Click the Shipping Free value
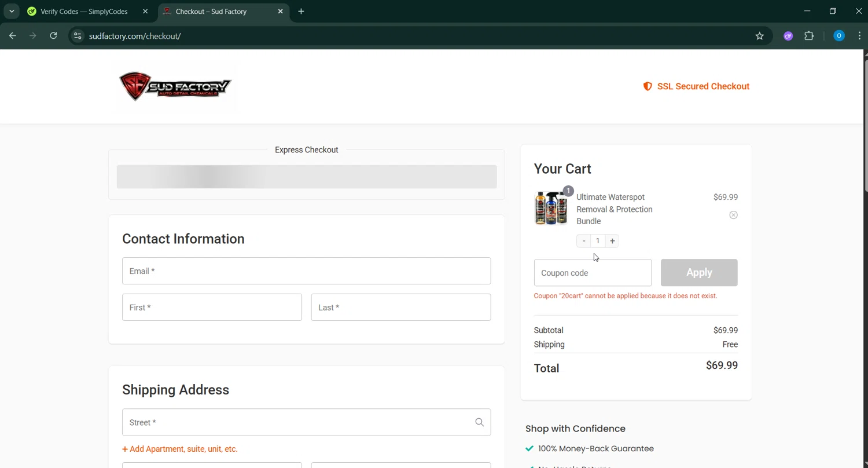Screen dimensions: 868x468 [730, 345]
